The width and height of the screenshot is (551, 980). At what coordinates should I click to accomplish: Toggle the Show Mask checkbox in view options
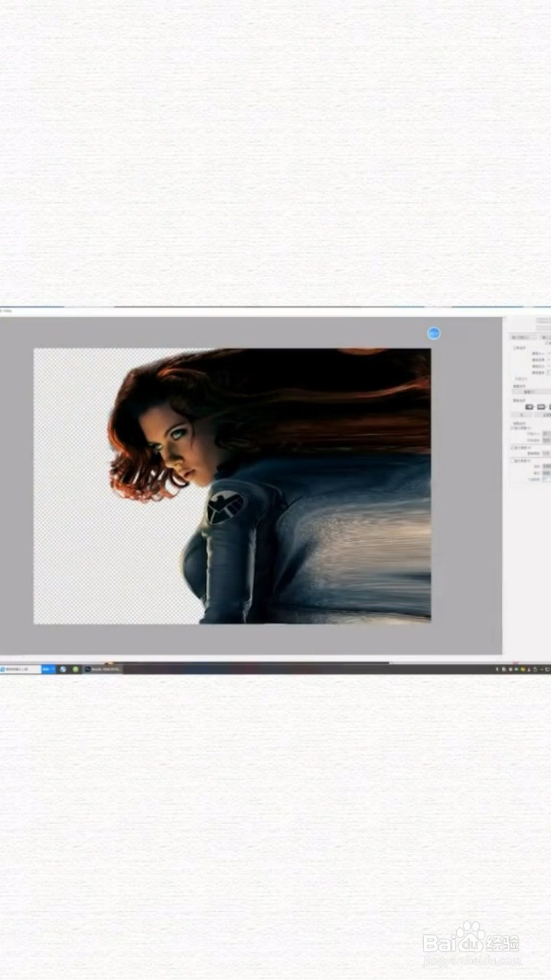[511, 448]
